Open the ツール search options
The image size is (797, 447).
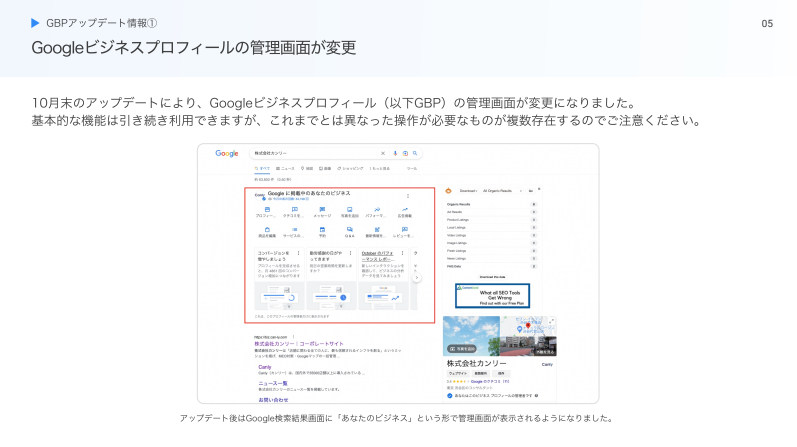point(411,168)
